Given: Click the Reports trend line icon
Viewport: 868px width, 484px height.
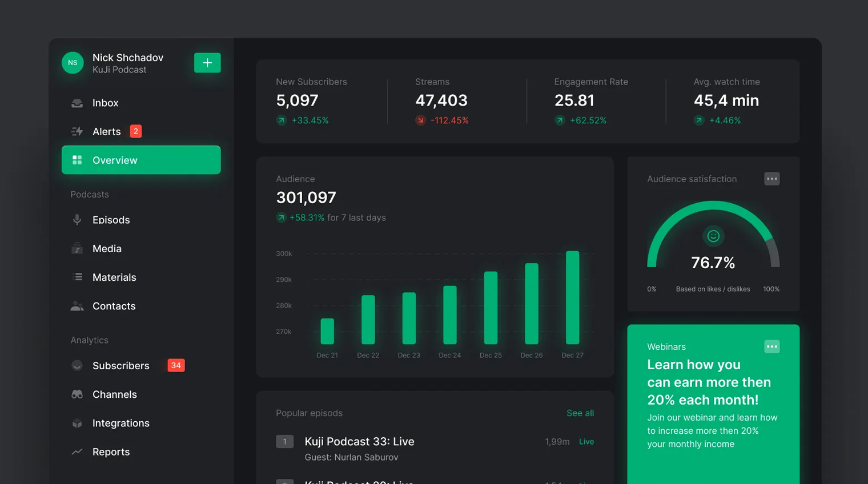Looking at the screenshot, I should (77, 452).
